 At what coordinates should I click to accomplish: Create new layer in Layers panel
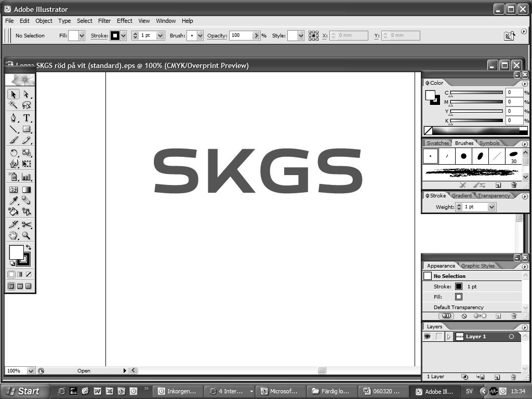[497, 377]
